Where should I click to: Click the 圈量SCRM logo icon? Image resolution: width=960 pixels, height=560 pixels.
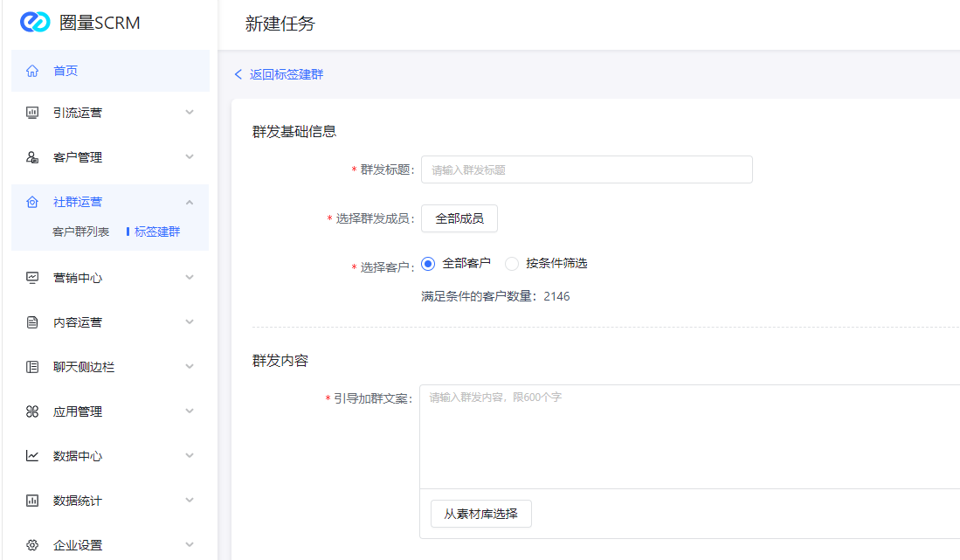(x=35, y=23)
